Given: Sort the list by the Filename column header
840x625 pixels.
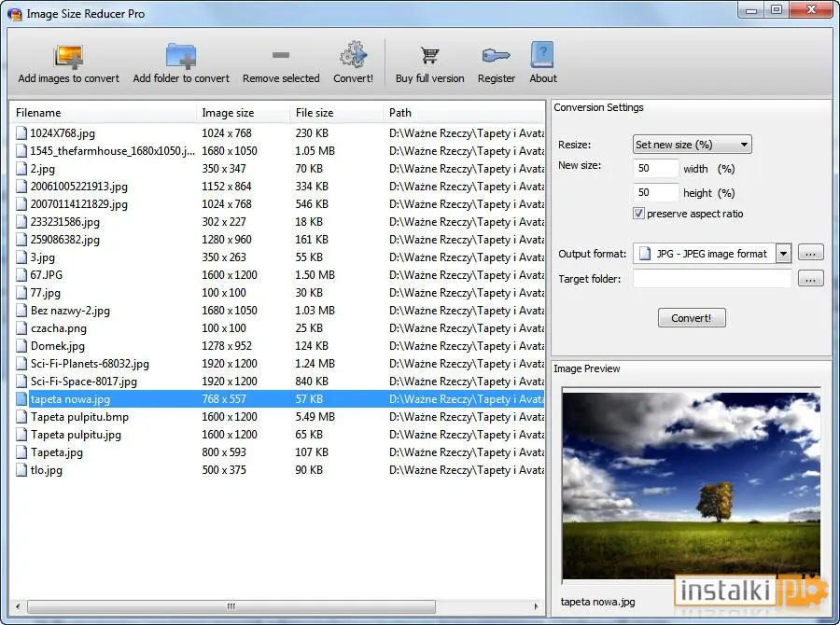Looking at the screenshot, I should tap(103, 113).
